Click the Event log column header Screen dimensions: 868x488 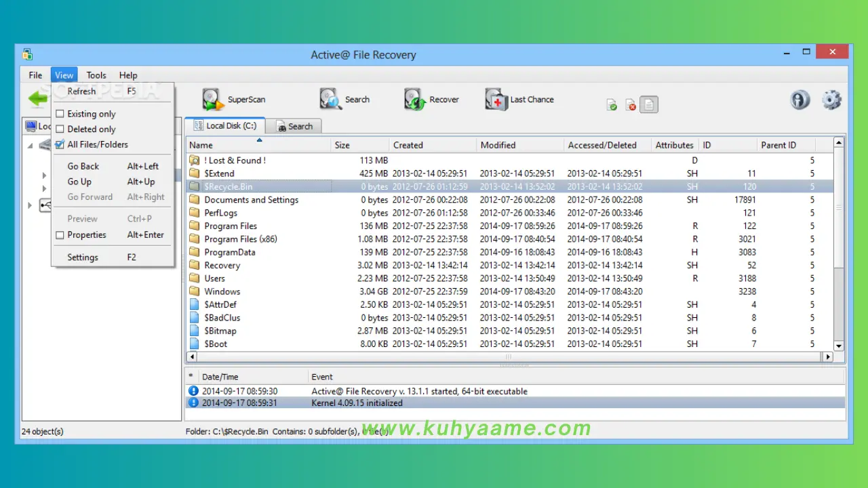576,377
